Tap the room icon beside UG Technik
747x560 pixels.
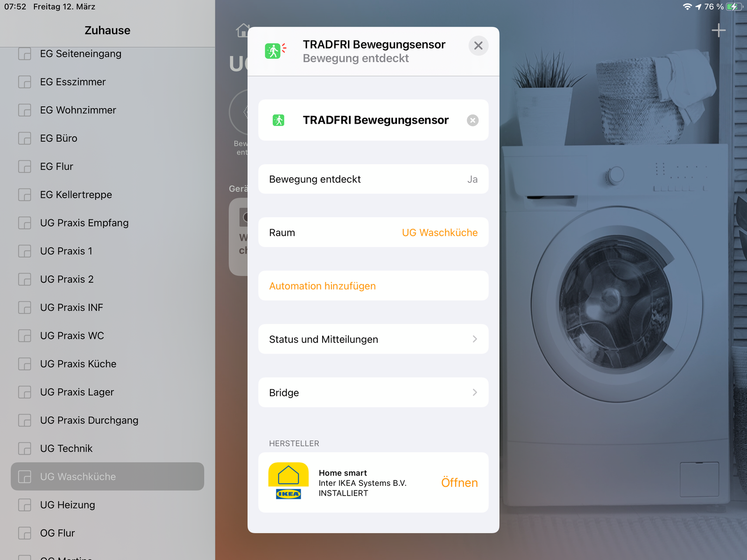pos(25,448)
